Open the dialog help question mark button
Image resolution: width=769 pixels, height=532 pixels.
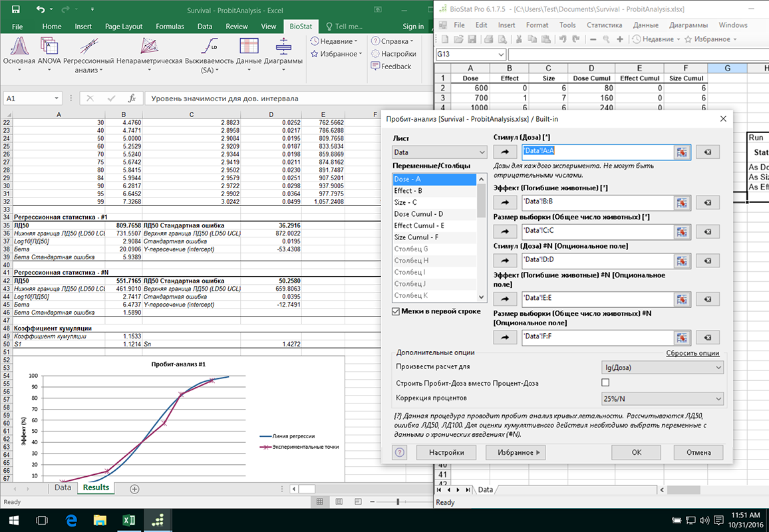pos(400,452)
